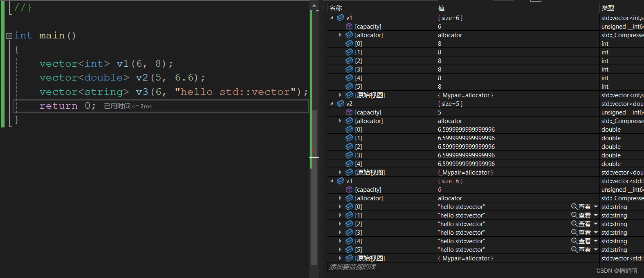
Task: Click the v1 [capacity] property icon
Action: pyautogui.click(x=349, y=27)
